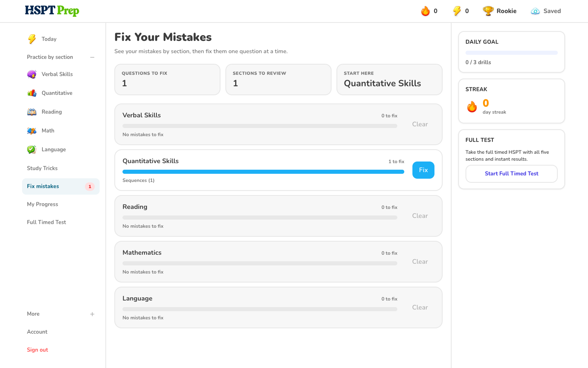The height and width of the screenshot is (368, 588).
Task: Click Clear for Mathematics section
Action: pyautogui.click(x=420, y=262)
